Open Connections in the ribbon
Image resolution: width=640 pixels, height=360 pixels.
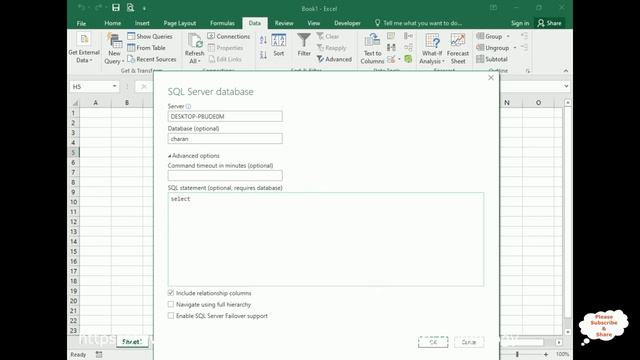(x=229, y=36)
